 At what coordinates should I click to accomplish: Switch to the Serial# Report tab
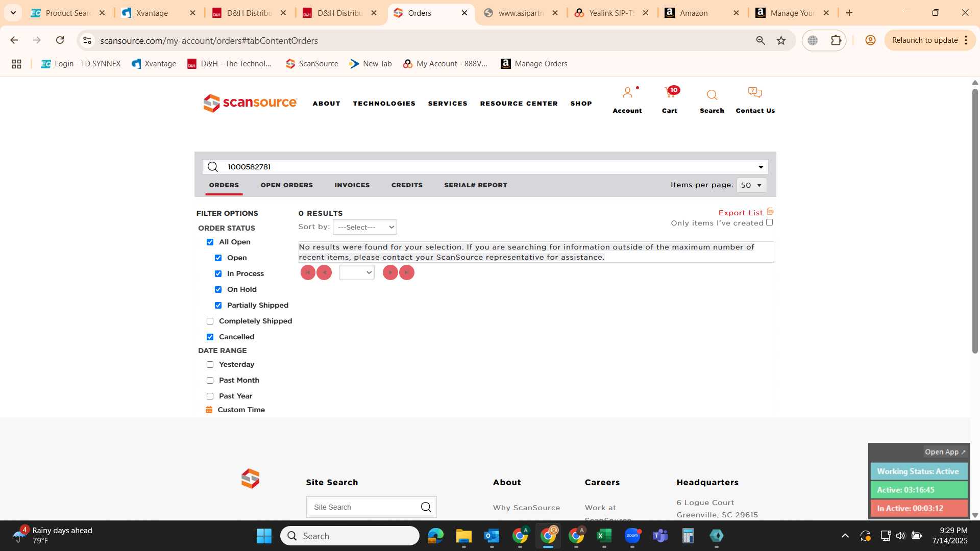click(x=476, y=185)
